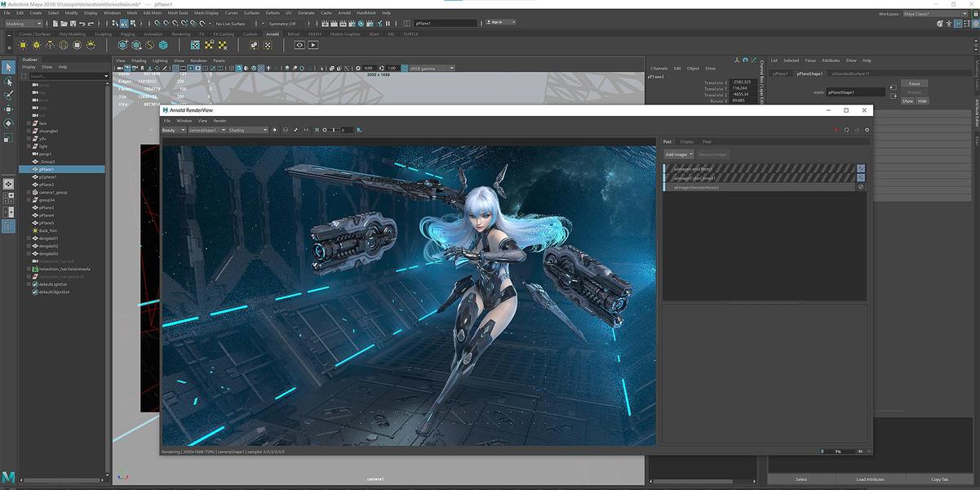Click the Copy Tab button
The image size is (980, 490).
939,479
